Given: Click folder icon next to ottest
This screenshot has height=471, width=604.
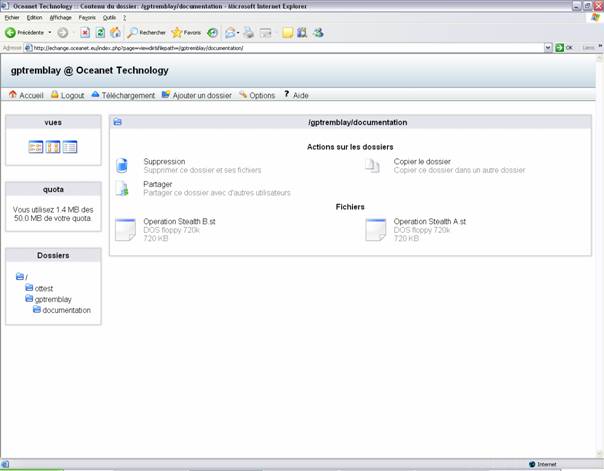Looking at the screenshot, I should [29, 288].
